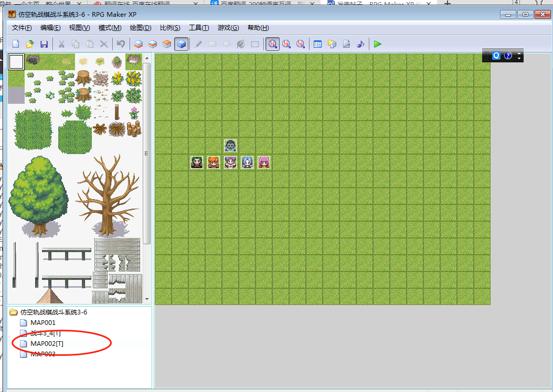Start playtest with the green play button
Viewport: 553px width, 392px height.
pos(378,44)
